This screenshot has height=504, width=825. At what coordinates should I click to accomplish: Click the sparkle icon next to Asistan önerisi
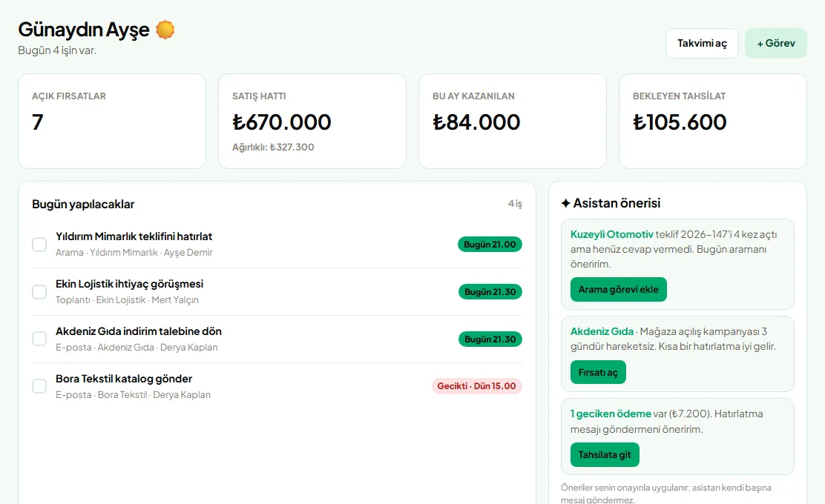point(565,203)
